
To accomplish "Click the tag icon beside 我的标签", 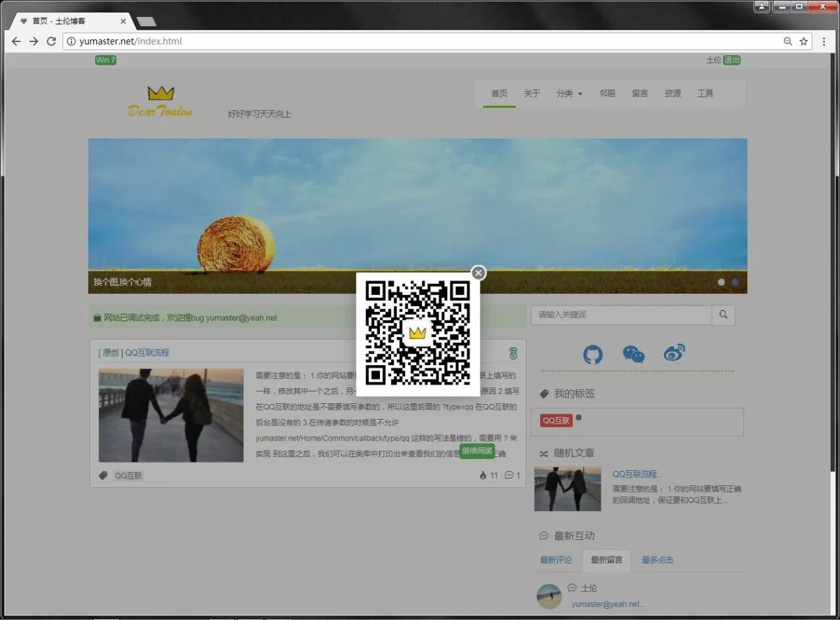I will (543, 394).
